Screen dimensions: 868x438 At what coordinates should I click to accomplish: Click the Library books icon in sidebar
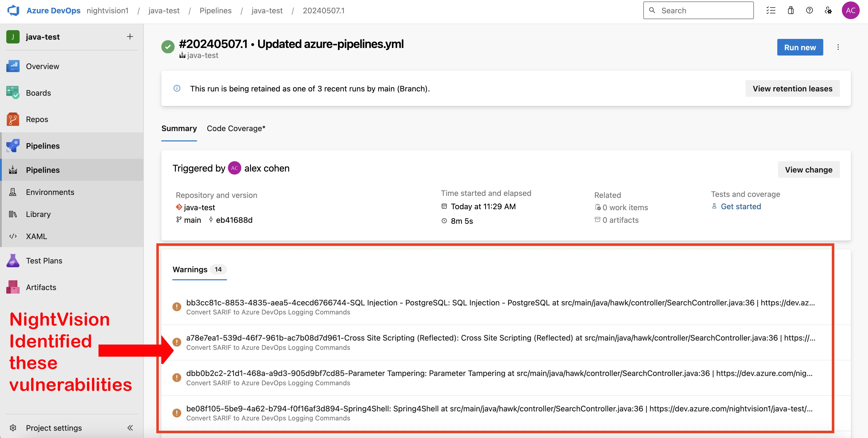pos(13,214)
